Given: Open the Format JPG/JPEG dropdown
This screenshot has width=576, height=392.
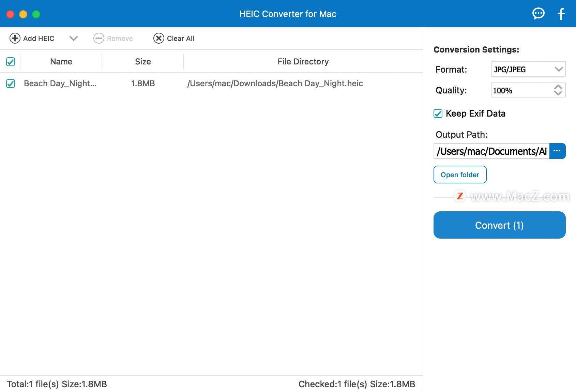Looking at the screenshot, I should [528, 69].
